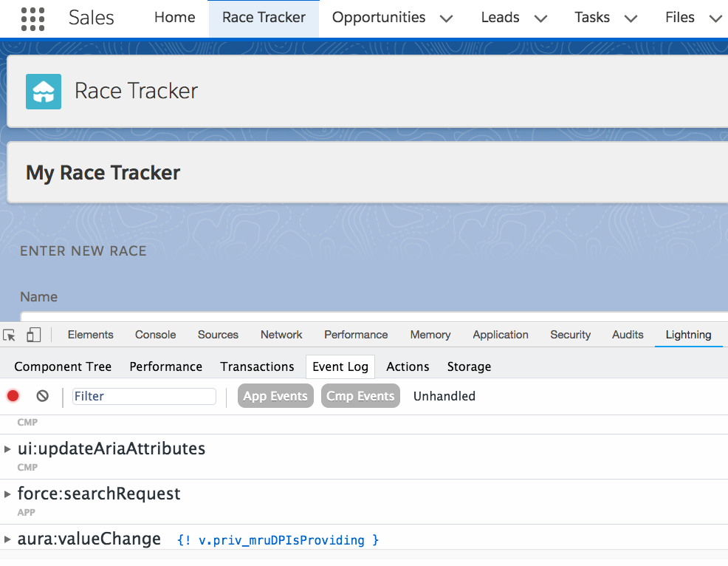728x566 pixels.
Task: Open the Tasks dropdown chevron
Action: (630, 18)
